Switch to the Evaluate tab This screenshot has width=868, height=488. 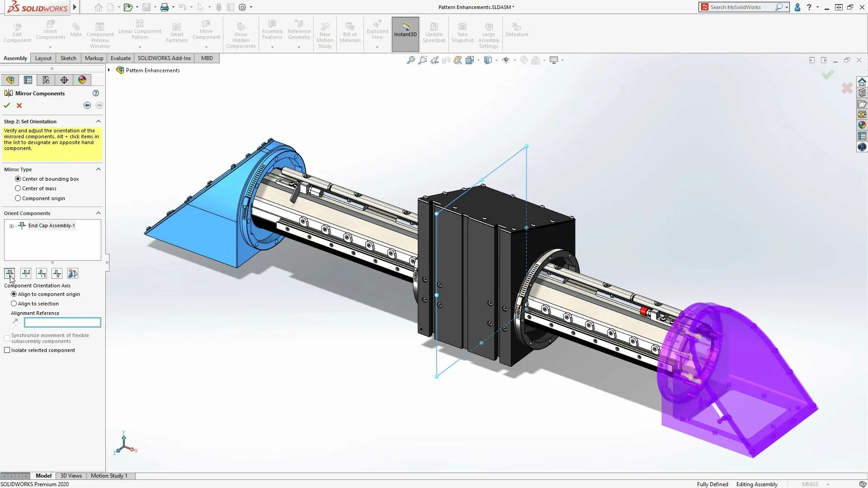click(x=120, y=58)
